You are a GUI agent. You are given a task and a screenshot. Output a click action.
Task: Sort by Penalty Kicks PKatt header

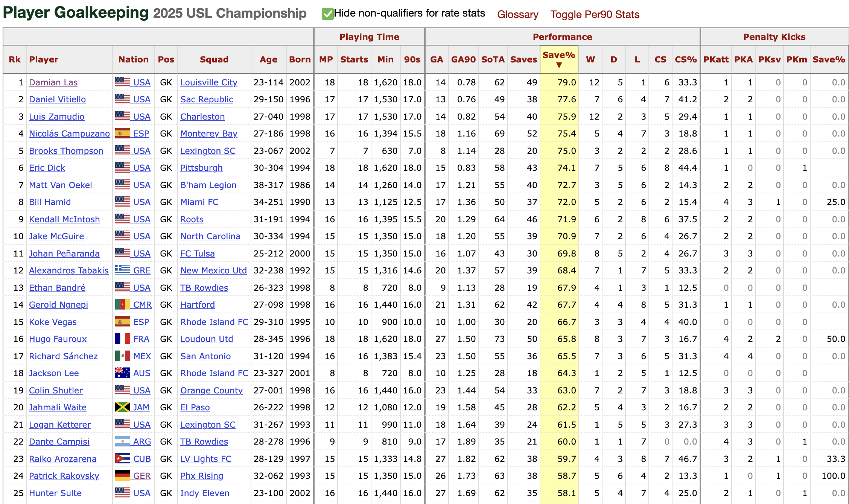point(716,59)
